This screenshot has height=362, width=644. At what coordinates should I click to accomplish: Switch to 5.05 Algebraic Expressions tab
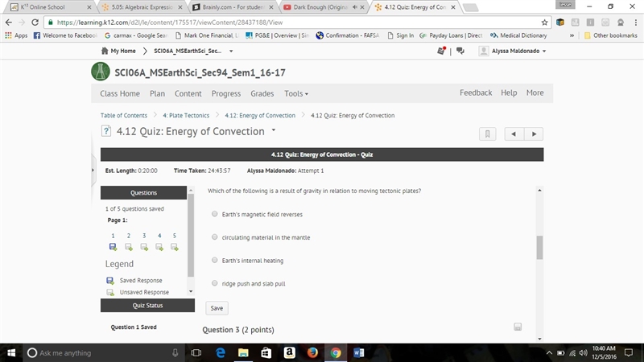tap(142, 7)
